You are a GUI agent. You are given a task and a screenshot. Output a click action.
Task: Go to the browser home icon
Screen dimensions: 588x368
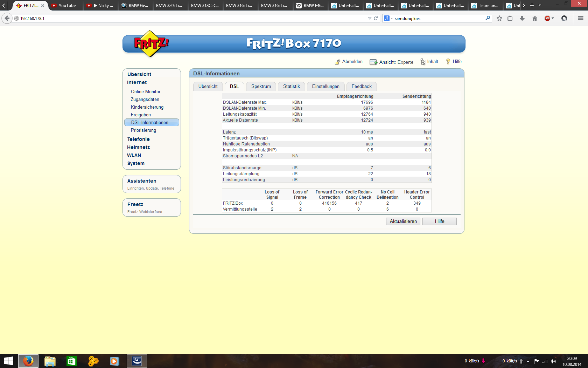pyautogui.click(x=534, y=18)
